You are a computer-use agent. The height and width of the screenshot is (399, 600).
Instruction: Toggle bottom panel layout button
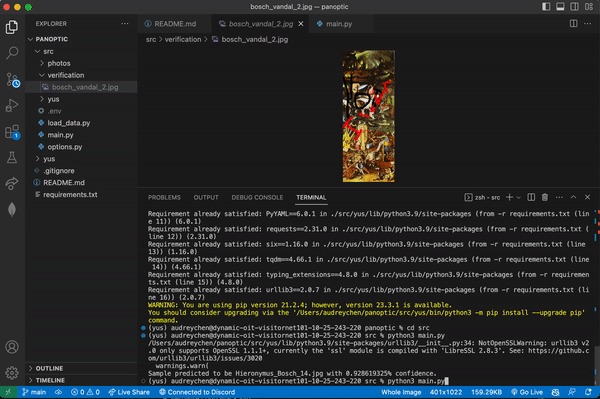click(x=560, y=7)
